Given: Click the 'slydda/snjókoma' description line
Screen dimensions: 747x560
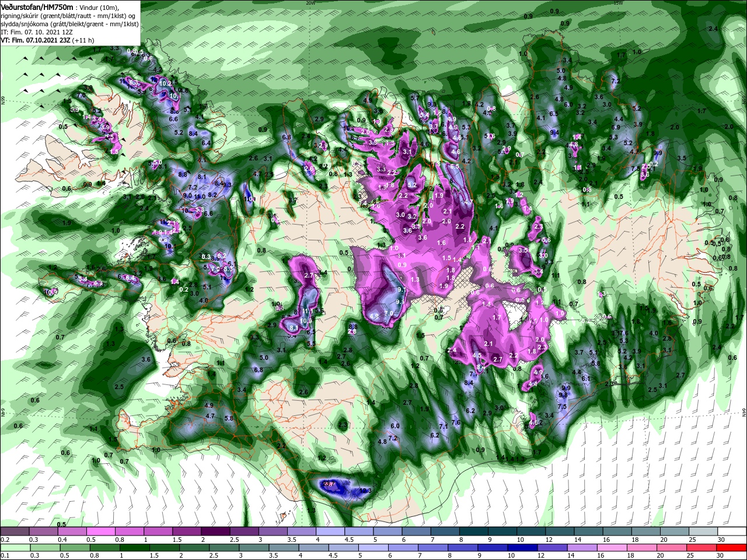Looking at the screenshot, I should (68, 24).
